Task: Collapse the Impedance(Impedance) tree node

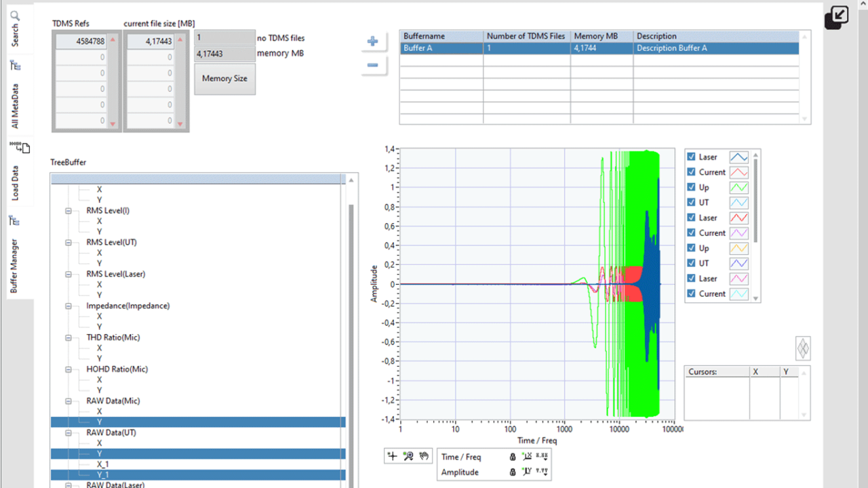Action: (68, 306)
